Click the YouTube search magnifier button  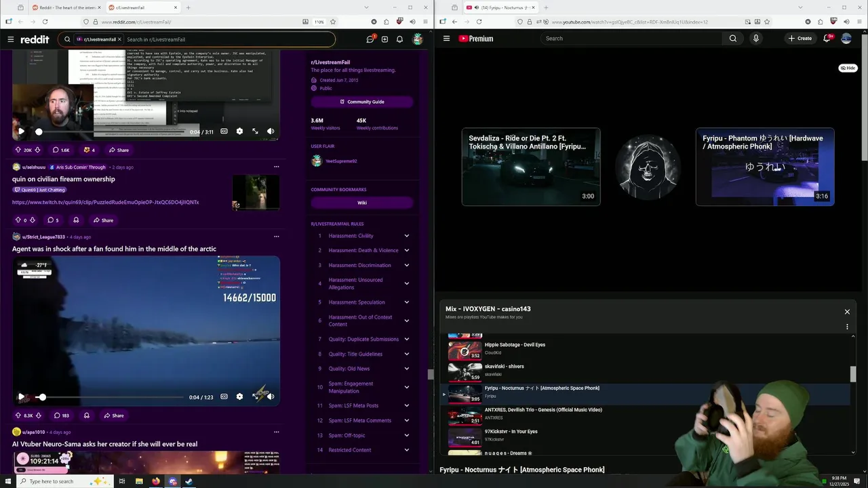[733, 39]
